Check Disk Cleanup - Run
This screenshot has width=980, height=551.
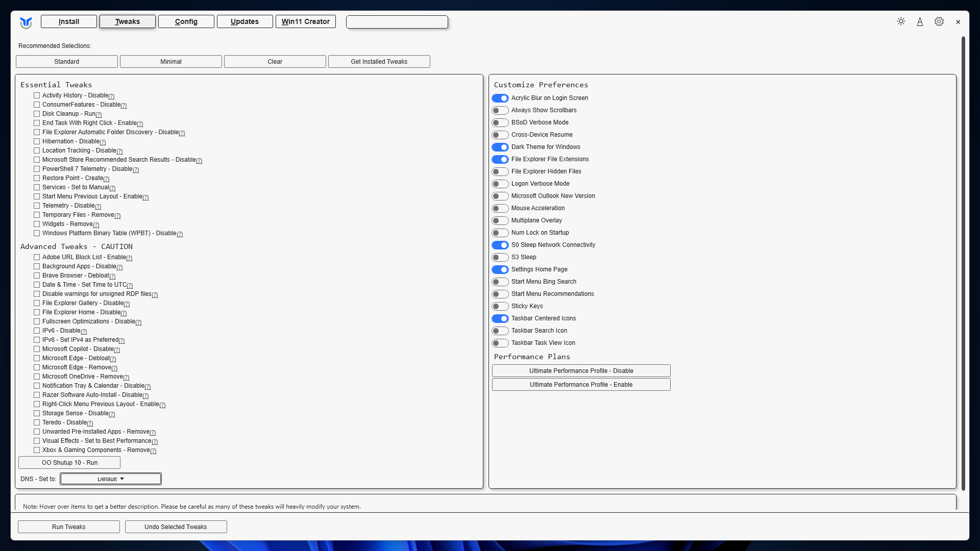(37, 114)
